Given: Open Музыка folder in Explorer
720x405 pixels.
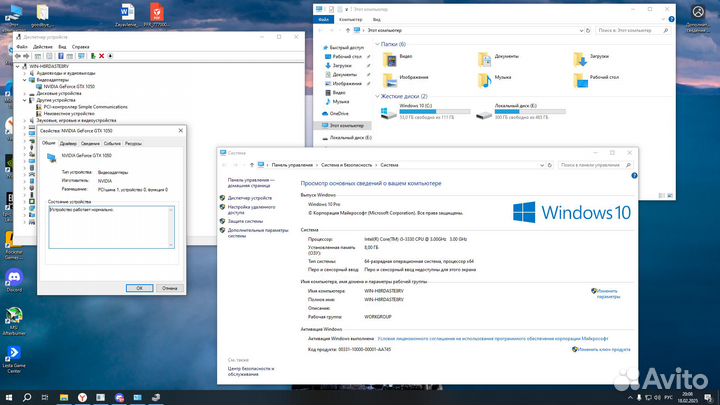Looking at the screenshot, I should [495, 80].
